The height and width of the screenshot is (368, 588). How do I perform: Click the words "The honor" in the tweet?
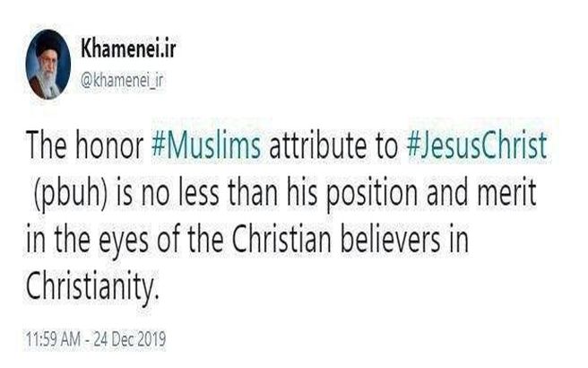tap(85, 145)
